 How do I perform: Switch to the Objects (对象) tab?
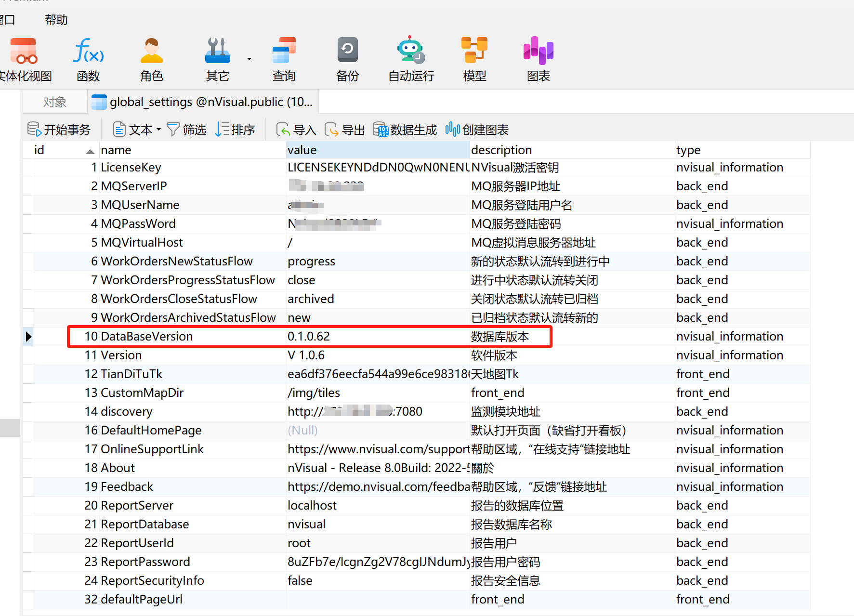point(54,102)
